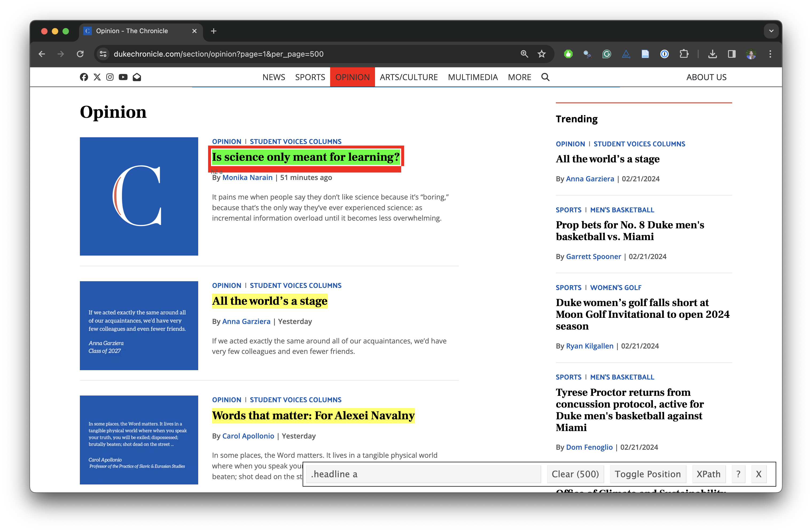Open author Monika Narain link

click(x=247, y=177)
